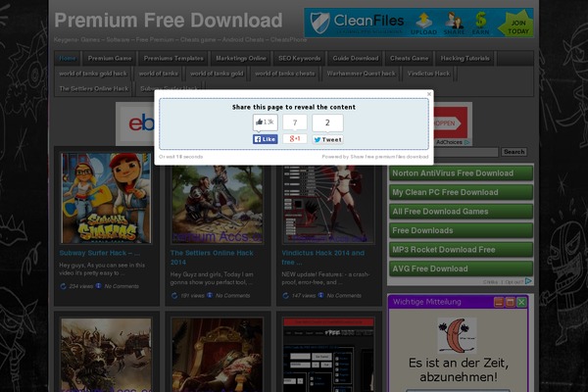
Task: Open the world of tanks gold hack link
Action: (x=93, y=73)
